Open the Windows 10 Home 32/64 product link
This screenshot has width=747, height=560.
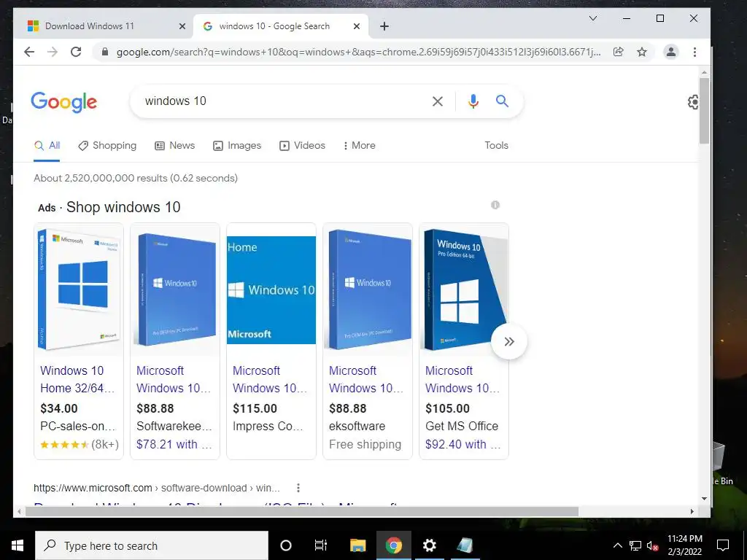click(77, 379)
